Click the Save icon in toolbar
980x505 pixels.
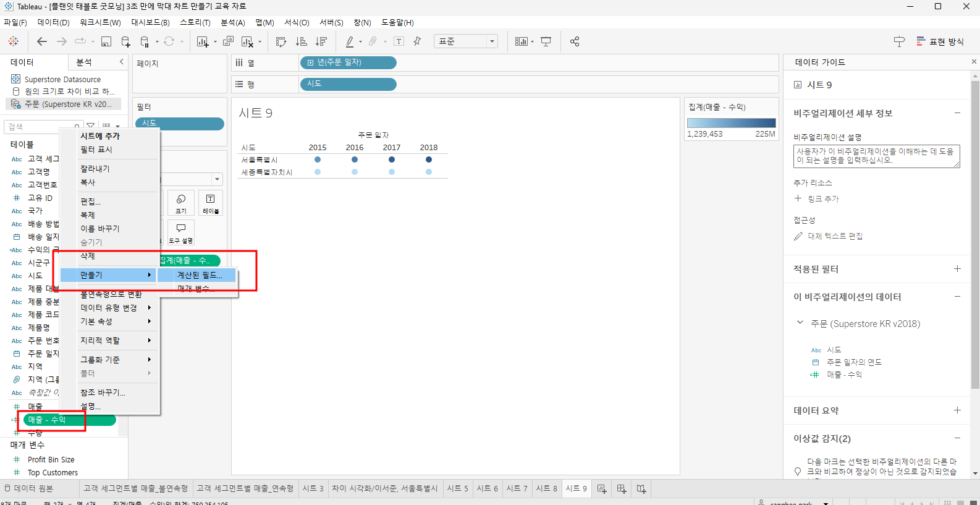click(106, 41)
